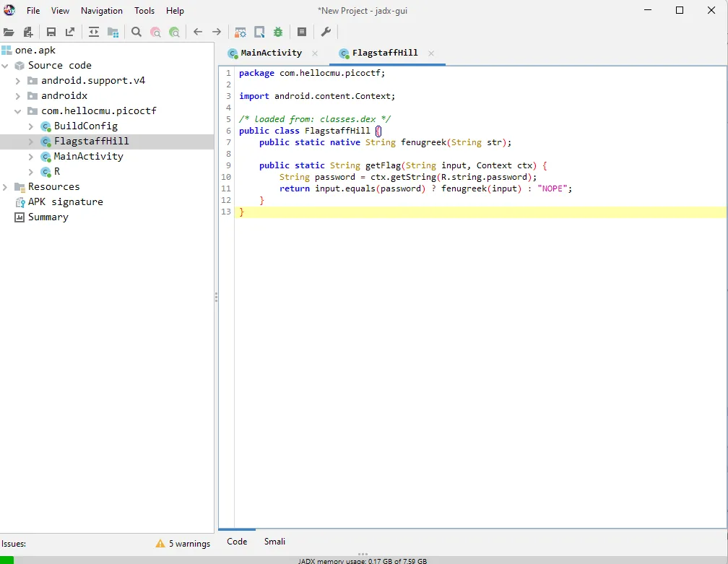Close the FlagstaffHill tab
The image size is (728, 564).
tap(431, 53)
